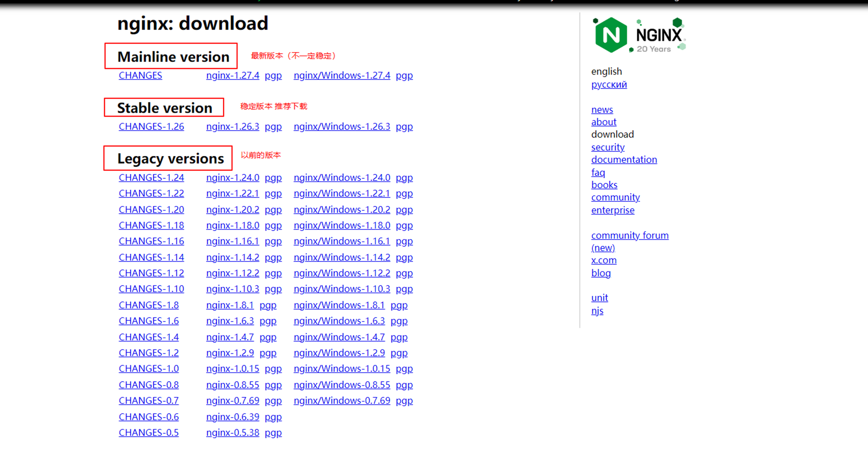This screenshot has height=451, width=868.
Task: Download the nginx-1.27.4 mainline source
Action: 232,75
